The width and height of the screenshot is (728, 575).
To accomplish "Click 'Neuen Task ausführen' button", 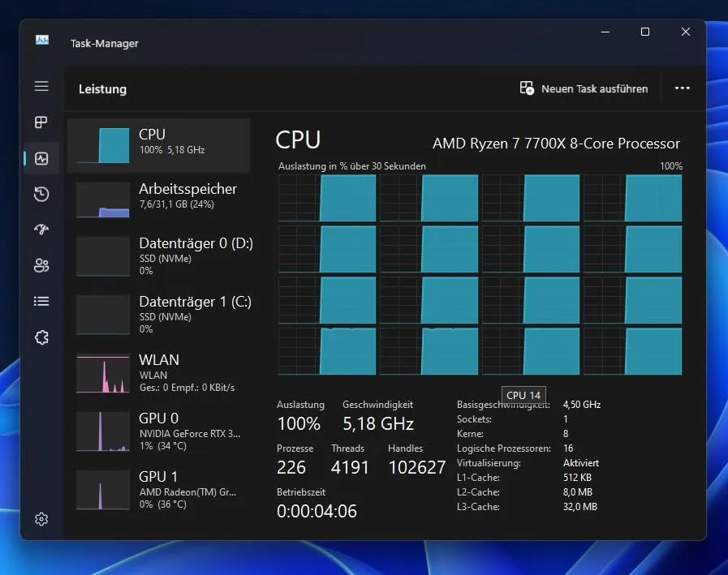I will click(x=584, y=88).
